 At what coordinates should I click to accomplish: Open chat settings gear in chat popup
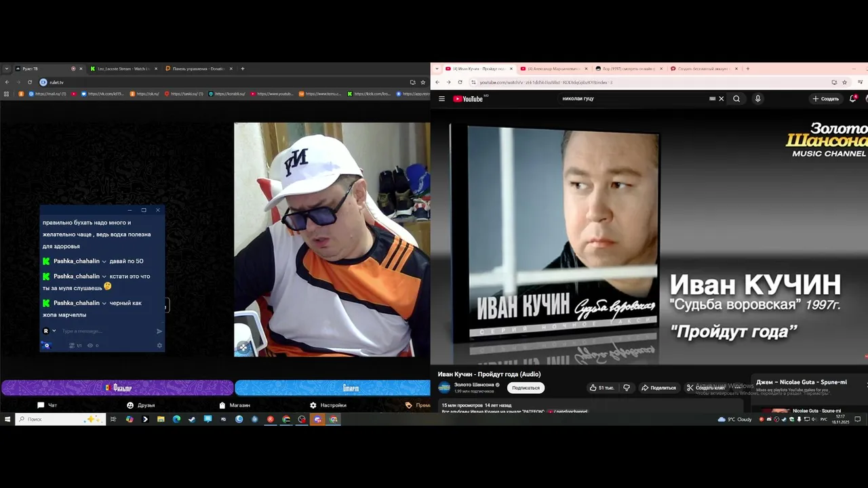(160, 346)
